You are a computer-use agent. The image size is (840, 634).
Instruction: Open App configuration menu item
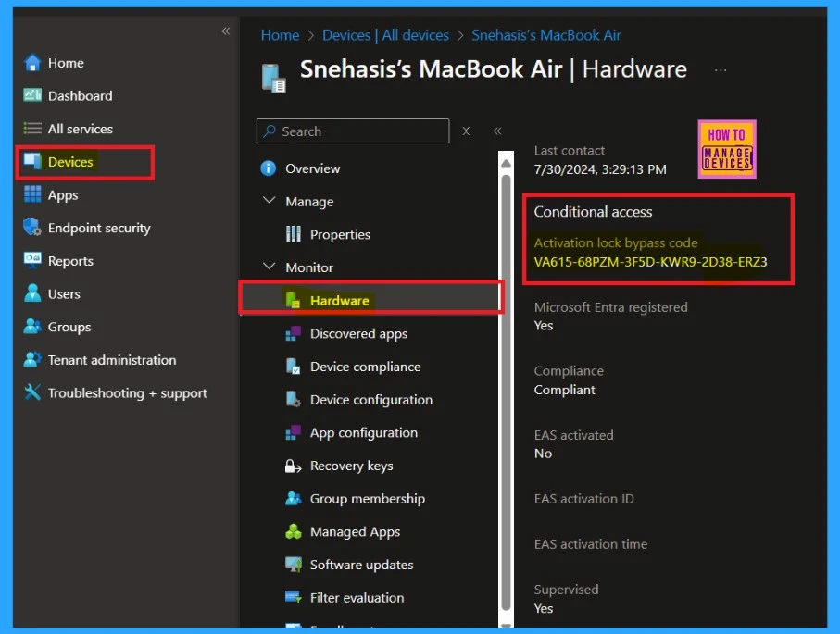[x=364, y=432]
